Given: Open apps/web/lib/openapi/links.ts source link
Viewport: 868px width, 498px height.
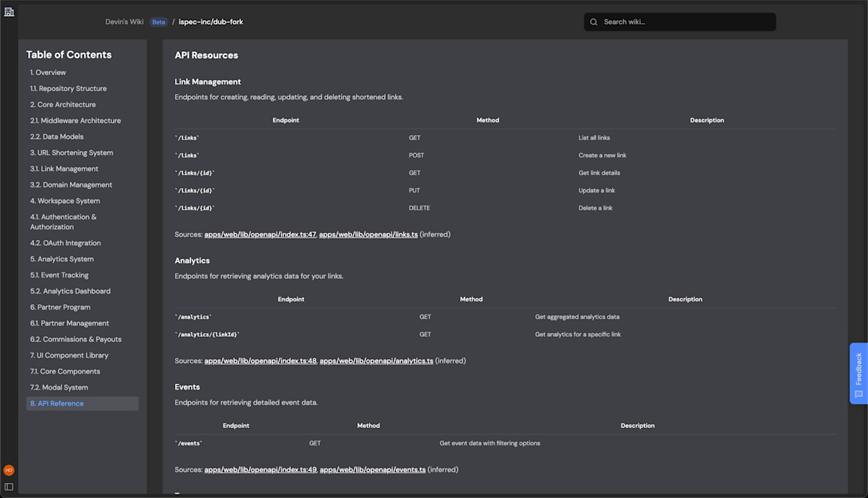Looking at the screenshot, I should [x=368, y=234].
